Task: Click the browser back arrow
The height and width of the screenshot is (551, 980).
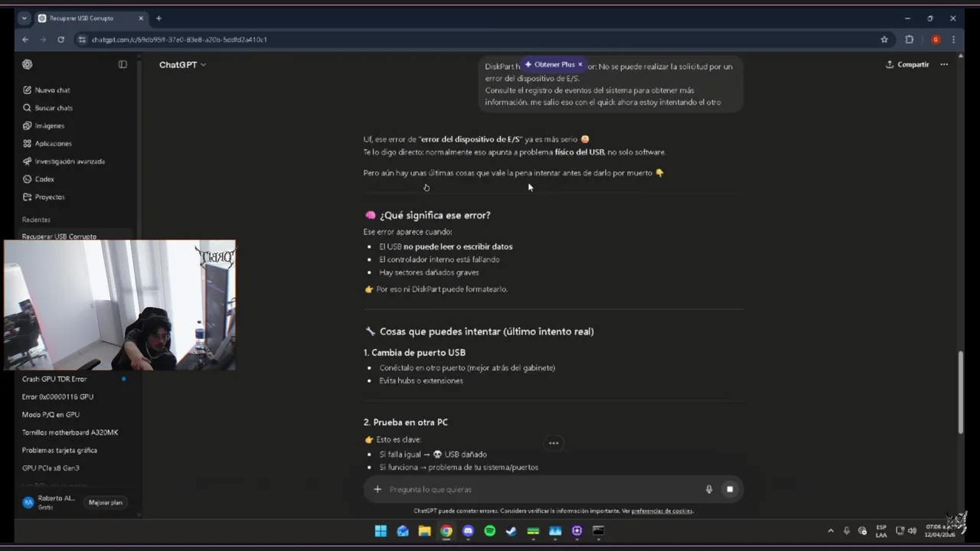Action: [x=25, y=40]
